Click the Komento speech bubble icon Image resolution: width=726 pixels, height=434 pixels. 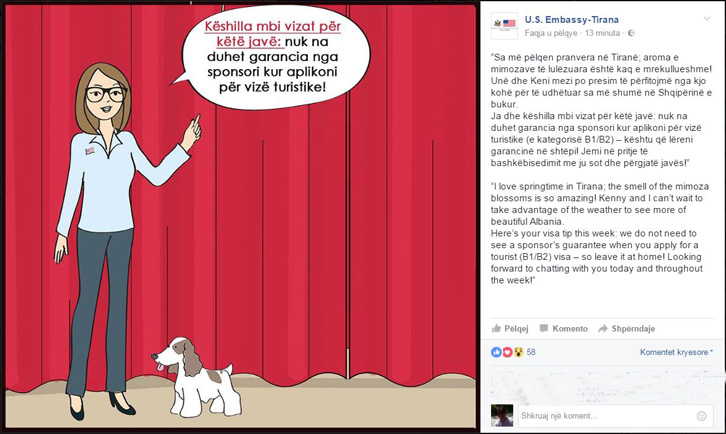(x=544, y=328)
